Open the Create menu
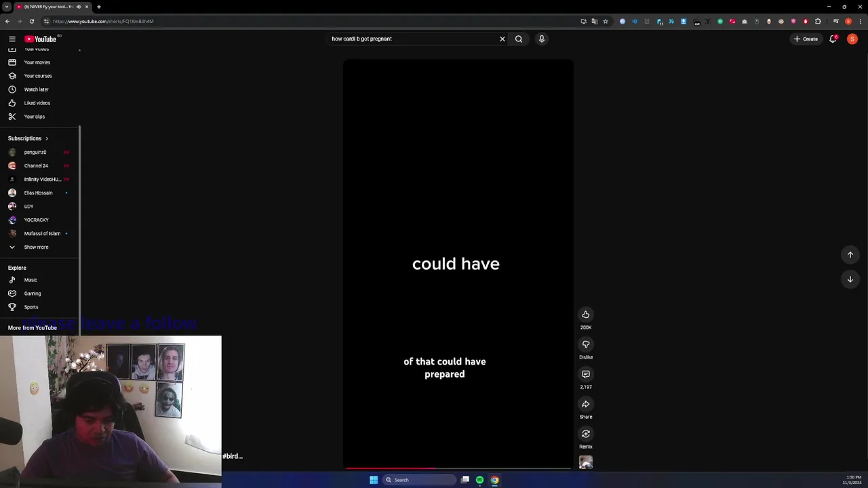The width and height of the screenshot is (868, 488). [806, 39]
